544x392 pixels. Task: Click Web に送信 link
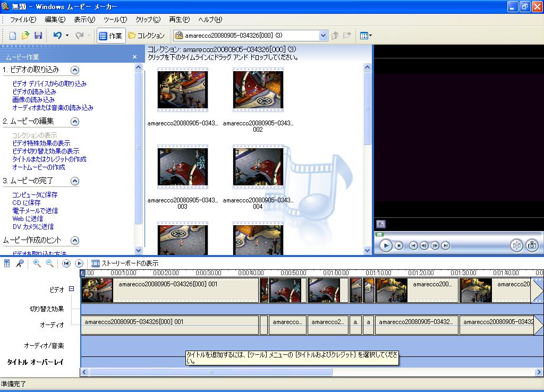coord(28,218)
